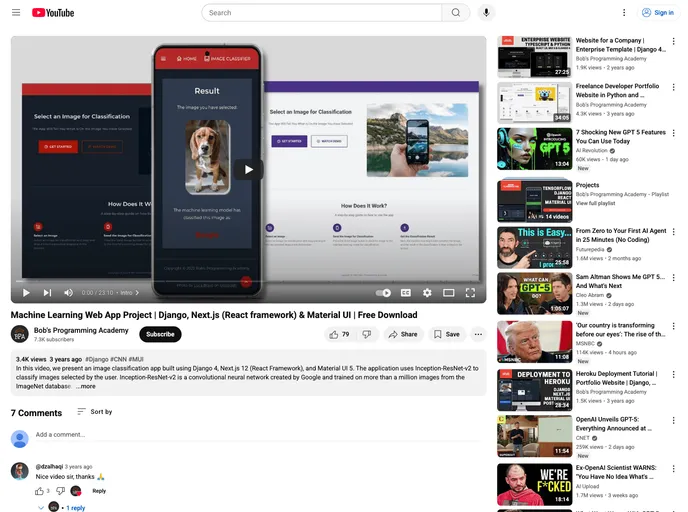The image size is (688, 512).
Task: Click the search magnifier button
Action: [456, 13]
